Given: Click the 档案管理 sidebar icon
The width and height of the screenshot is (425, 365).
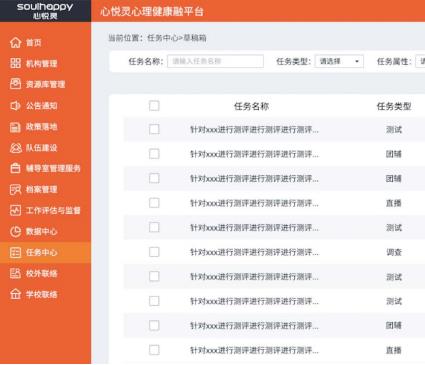Looking at the screenshot, I should coord(16,189).
